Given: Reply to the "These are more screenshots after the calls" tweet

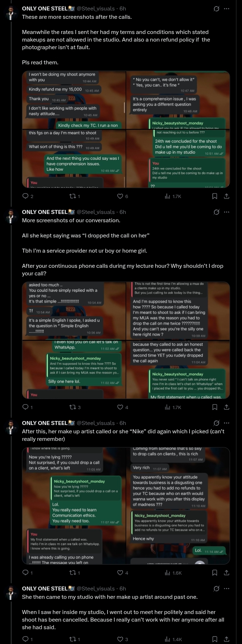Looking at the screenshot, I should (x=26, y=196).
